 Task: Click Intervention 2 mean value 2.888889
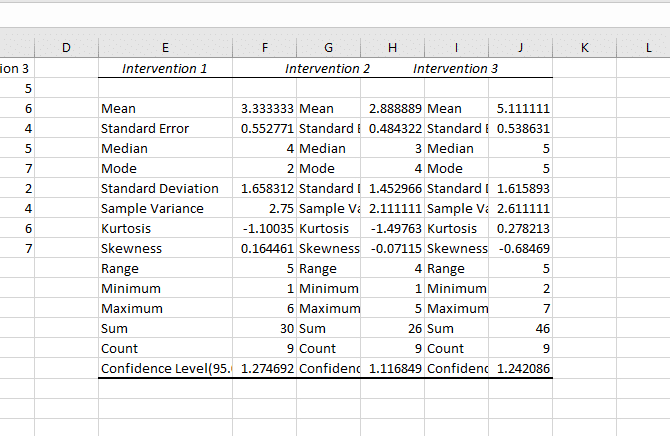[394, 108]
